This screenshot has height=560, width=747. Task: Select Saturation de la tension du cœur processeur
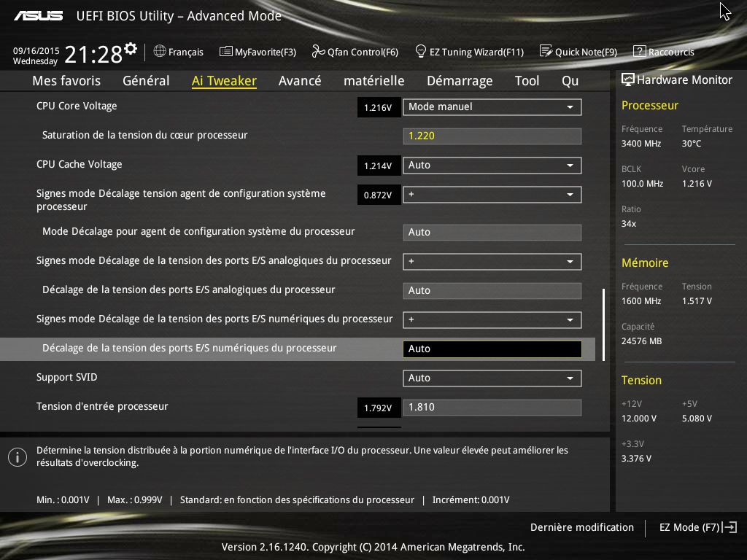click(145, 135)
